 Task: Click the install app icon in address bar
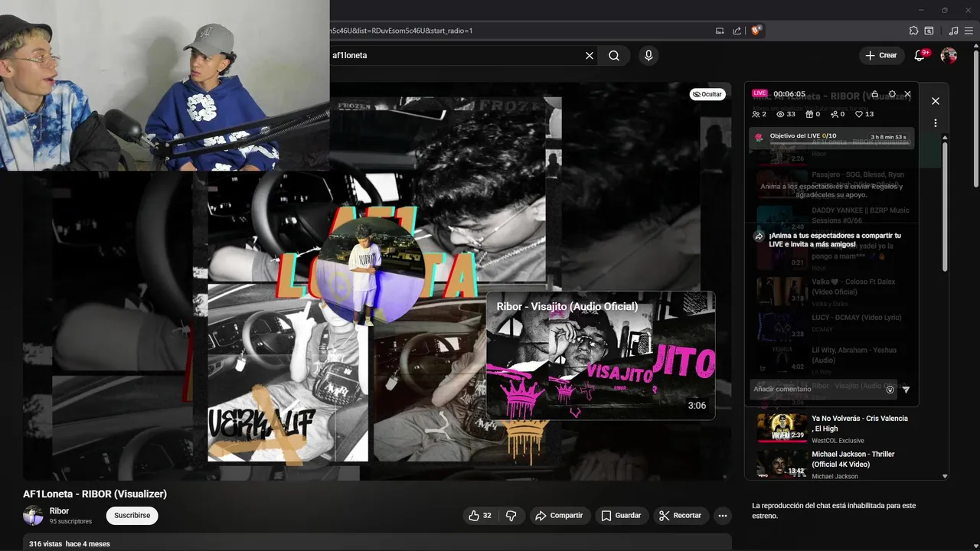720,31
